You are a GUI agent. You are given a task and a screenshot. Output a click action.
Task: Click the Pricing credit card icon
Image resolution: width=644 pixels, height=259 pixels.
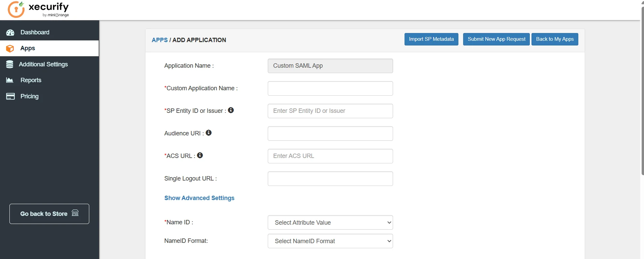[x=10, y=96]
